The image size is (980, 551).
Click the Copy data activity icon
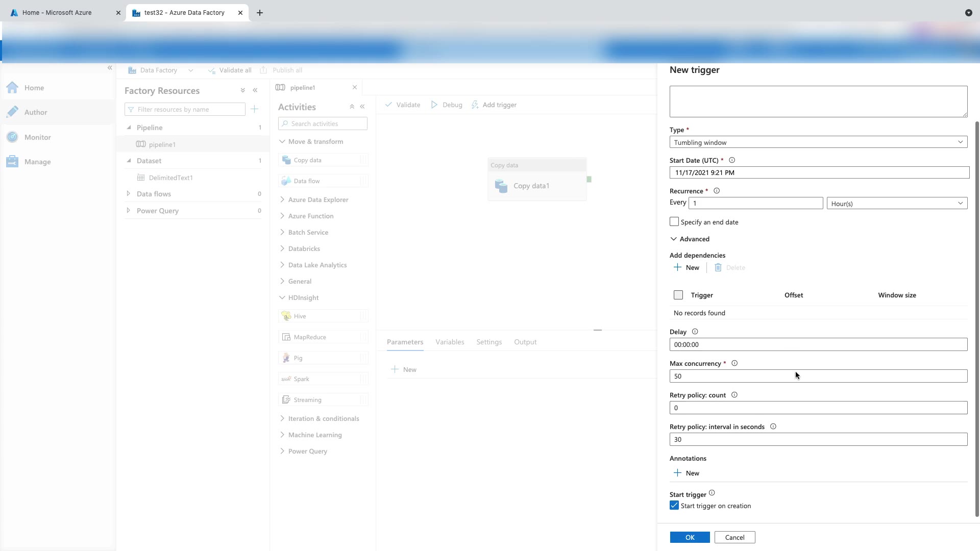[x=286, y=160]
